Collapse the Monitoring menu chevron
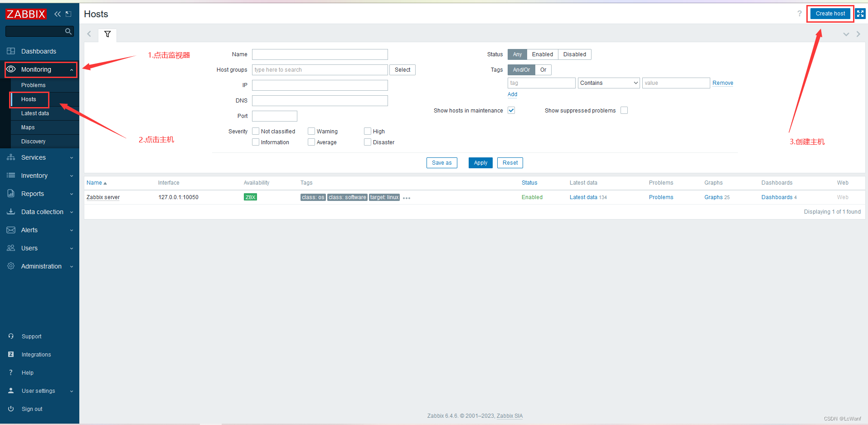This screenshot has width=868, height=425. [72, 70]
